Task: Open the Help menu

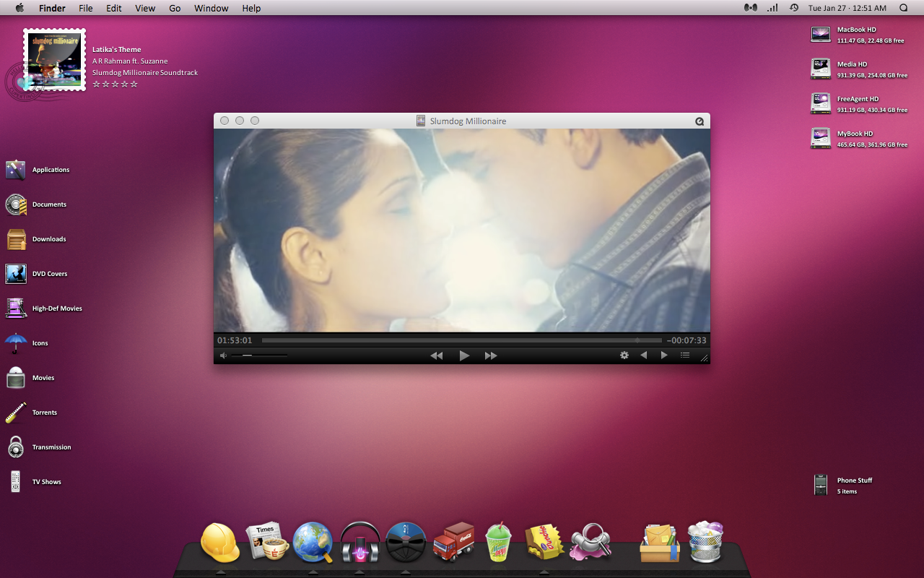Action: pyautogui.click(x=251, y=8)
